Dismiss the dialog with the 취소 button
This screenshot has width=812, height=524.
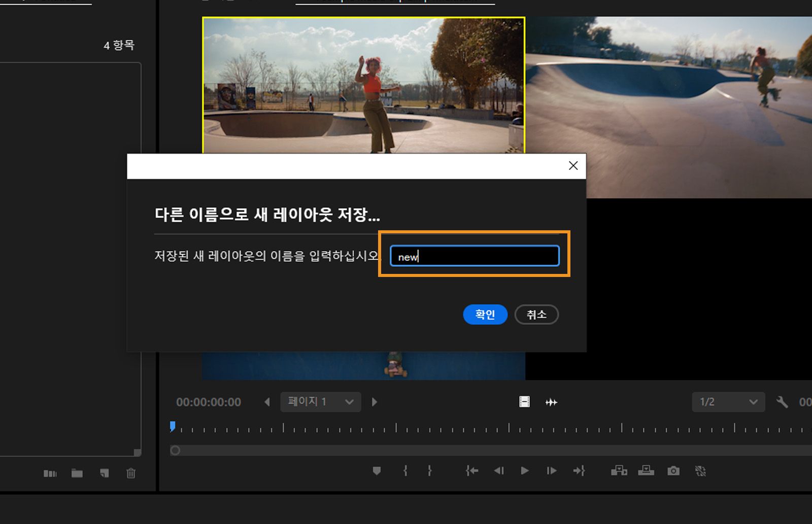(x=536, y=314)
